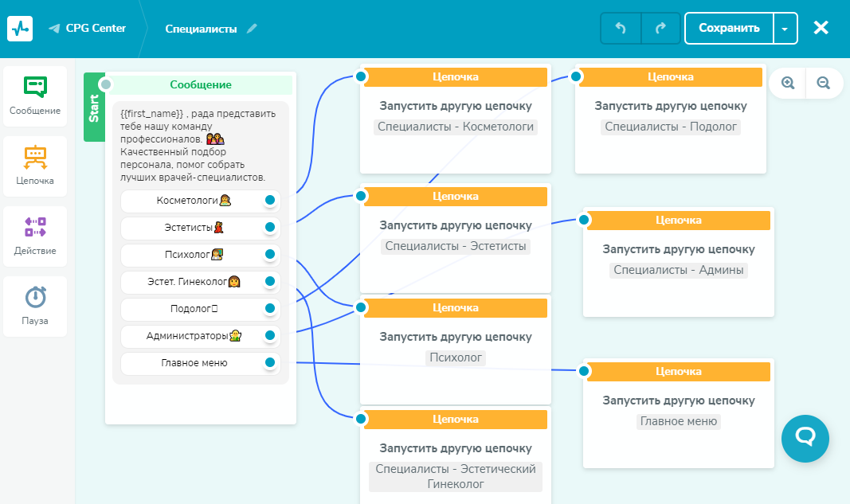Image resolution: width=850 pixels, height=504 pixels.
Task: Open the Сохранить button dropdown arrow
Action: pos(785,28)
